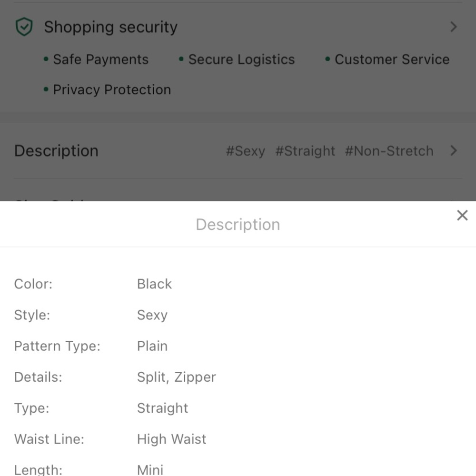Image resolution: width=476 pixels, height=476 pixels.
Task: Tap the #Non-Stretch hashtag
Action: [x=389, y=151]
